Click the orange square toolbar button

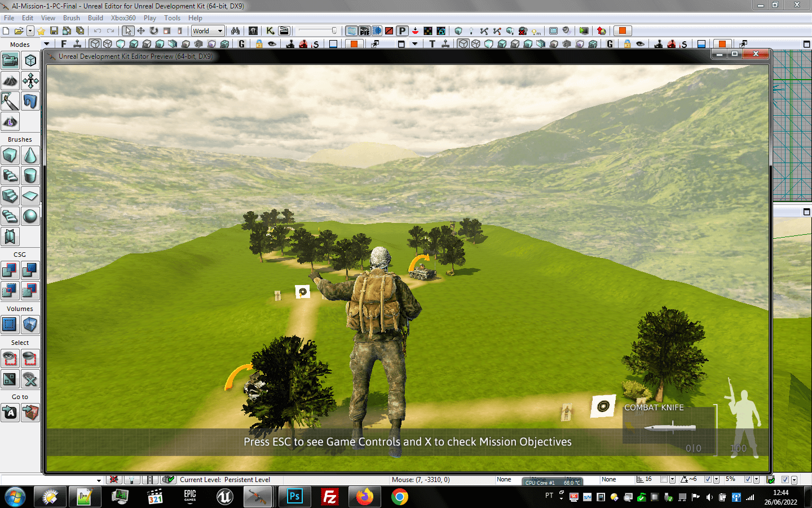point(623,31)
